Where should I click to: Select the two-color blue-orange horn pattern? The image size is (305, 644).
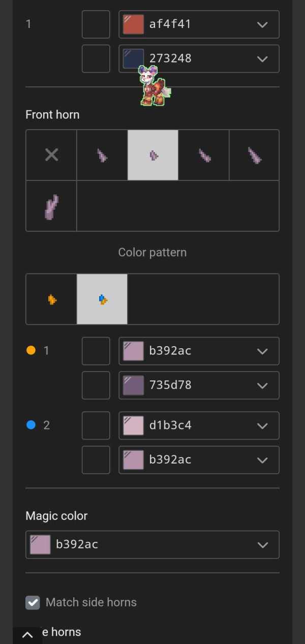tap(102, 299)
